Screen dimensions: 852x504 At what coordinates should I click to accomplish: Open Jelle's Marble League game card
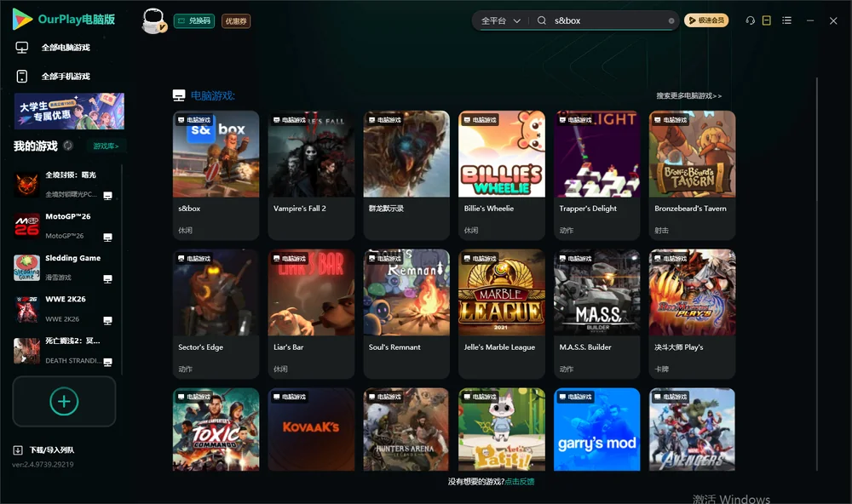point(502,314)
